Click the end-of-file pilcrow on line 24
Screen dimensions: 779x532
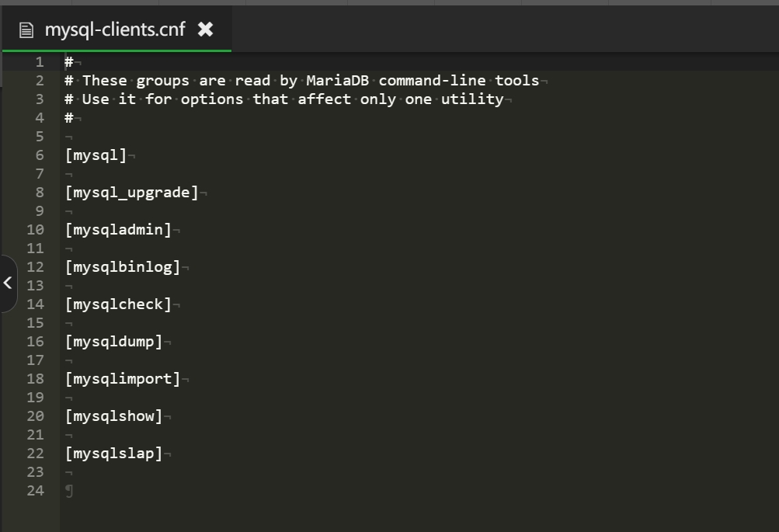69,491
